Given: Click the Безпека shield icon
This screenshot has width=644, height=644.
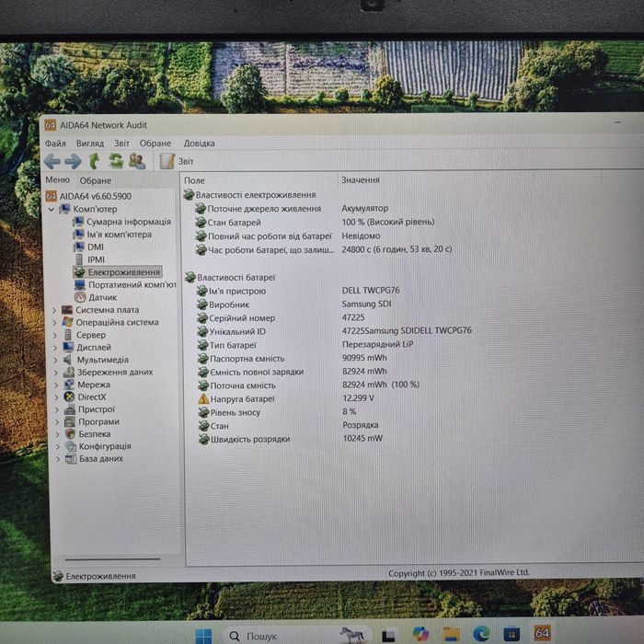Looking at the screenshot, I should click(70, 434).
